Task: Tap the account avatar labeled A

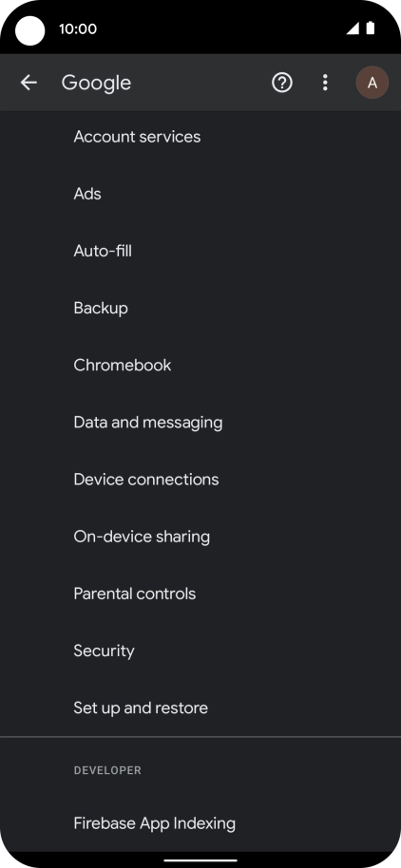Action: (x=372, y=83)
